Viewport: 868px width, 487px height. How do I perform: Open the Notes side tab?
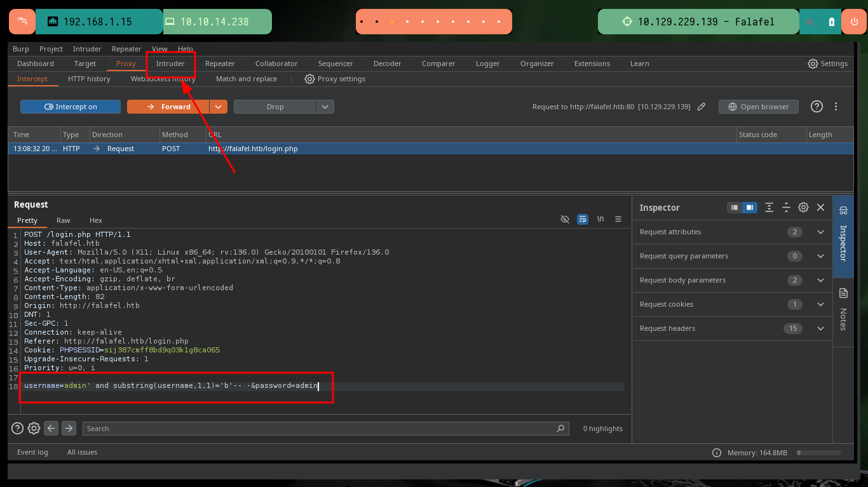[x=843, y=311]
